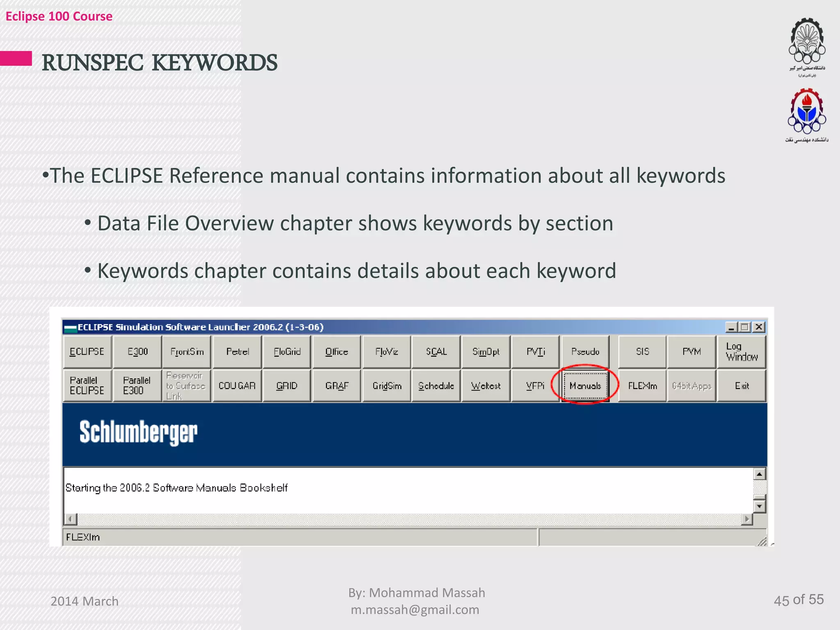Click the circled Manuals button
The height and width of the screenshot is (630, 840).
[585, 386]
